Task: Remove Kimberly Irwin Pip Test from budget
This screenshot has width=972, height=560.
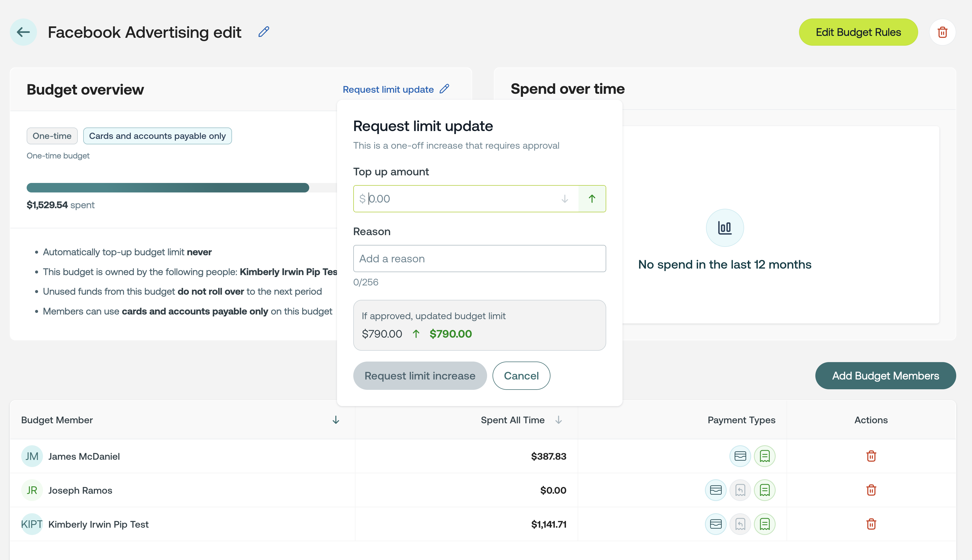Action: [871, 524]
